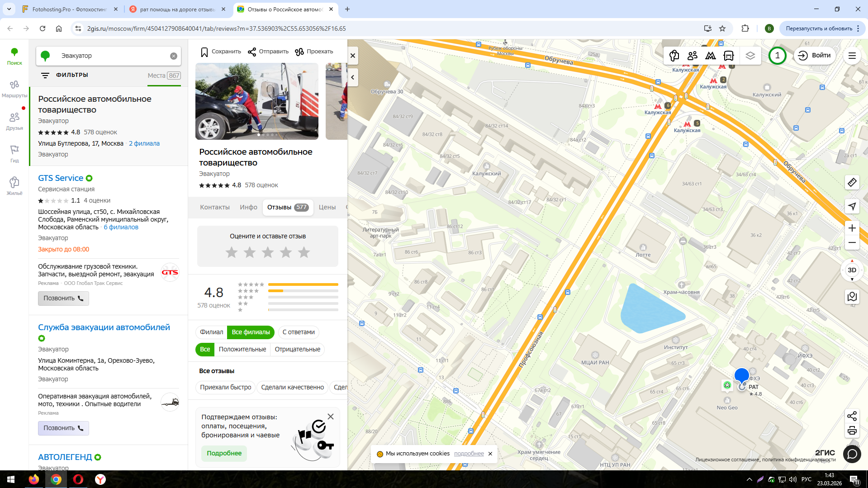This screenshot has width=868, height=488.
Task: Click the Войти login button
Action: point(815,56)
